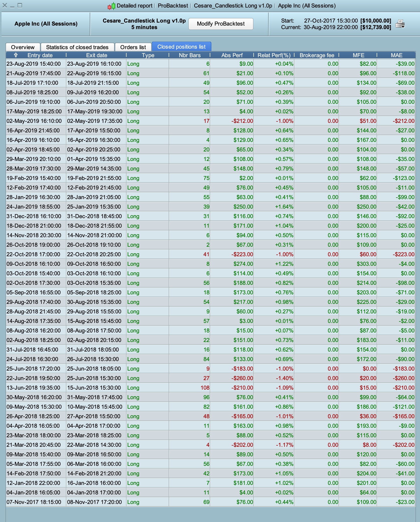Click the Apple Inc (All Sessions) instrument panel
Screen dimensions: 420x522
click(46, 24)
